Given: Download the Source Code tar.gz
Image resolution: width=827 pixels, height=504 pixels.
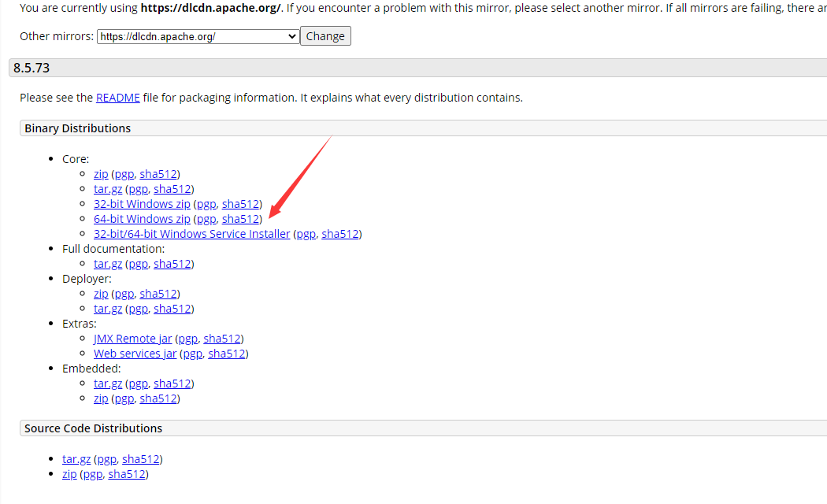Looking at the screenshot, I should pos(76,459).
